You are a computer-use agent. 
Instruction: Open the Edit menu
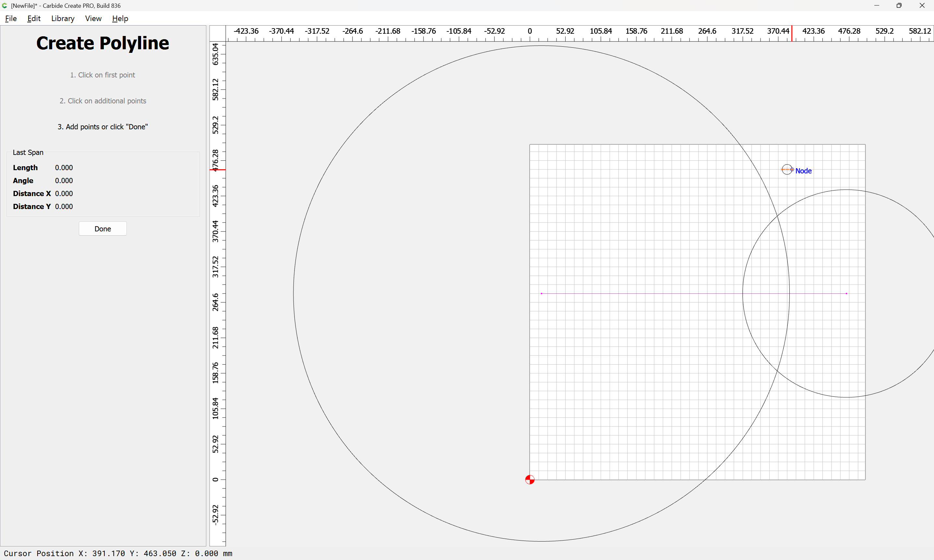[34, 18]
